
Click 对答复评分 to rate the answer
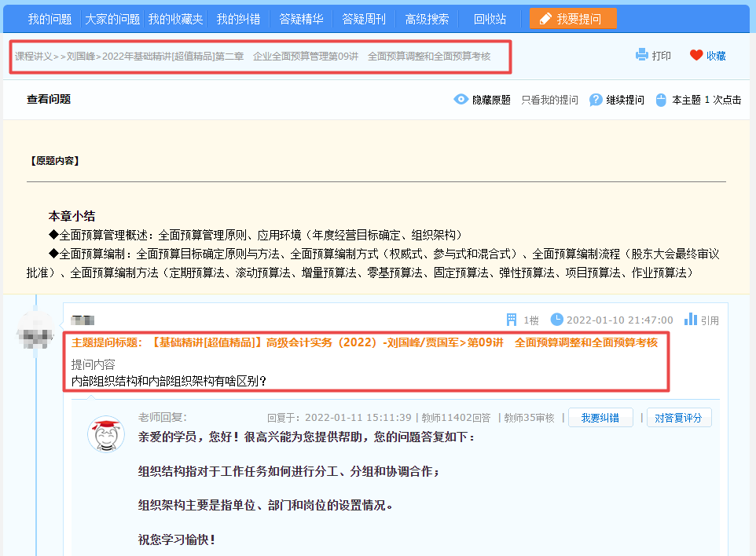pos(679,417)
